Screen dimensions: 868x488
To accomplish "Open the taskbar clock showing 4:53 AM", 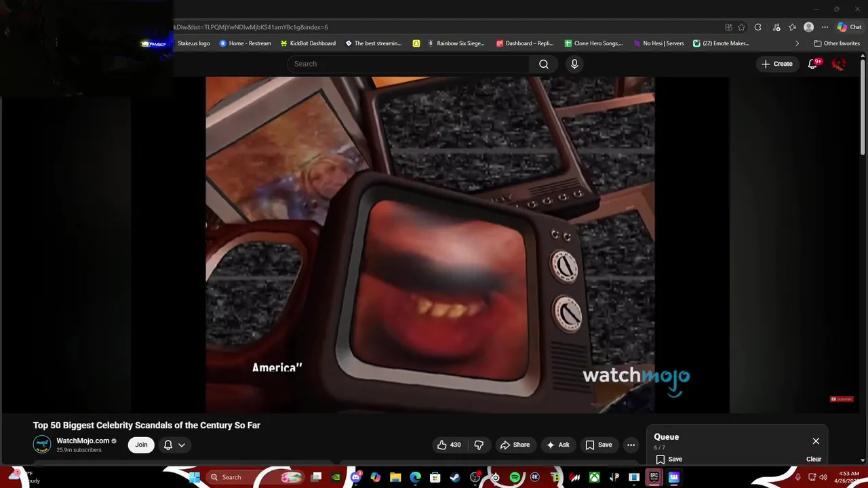I will point(849,477).
